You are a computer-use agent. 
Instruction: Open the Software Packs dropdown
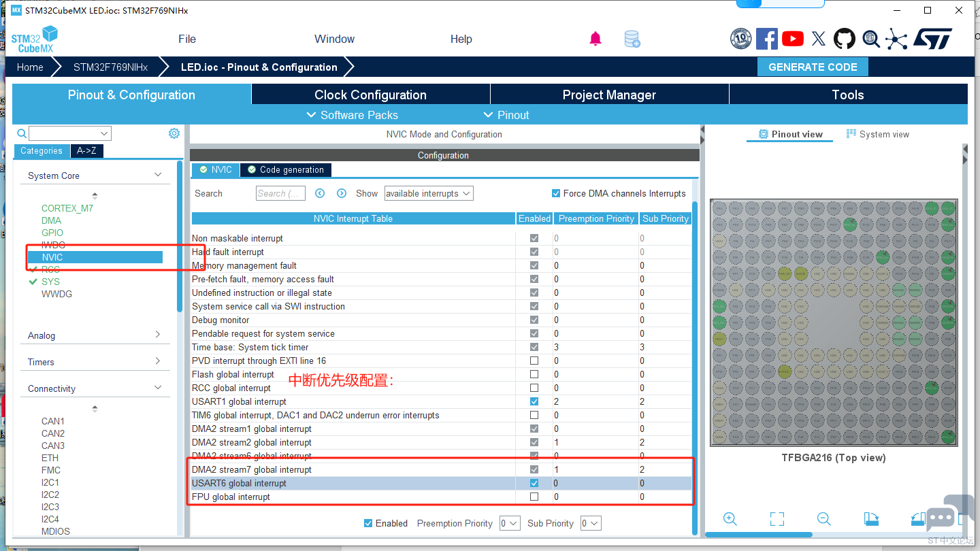click(353, 115)
